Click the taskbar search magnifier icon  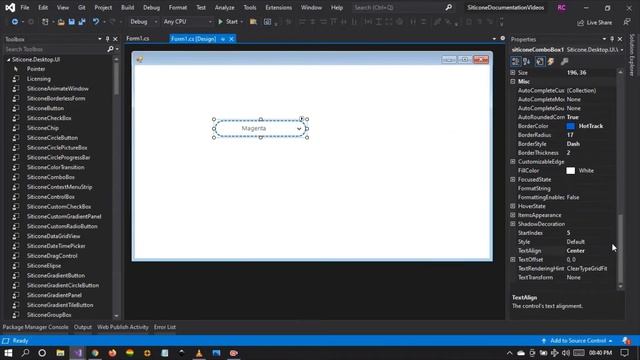[25, 353]
